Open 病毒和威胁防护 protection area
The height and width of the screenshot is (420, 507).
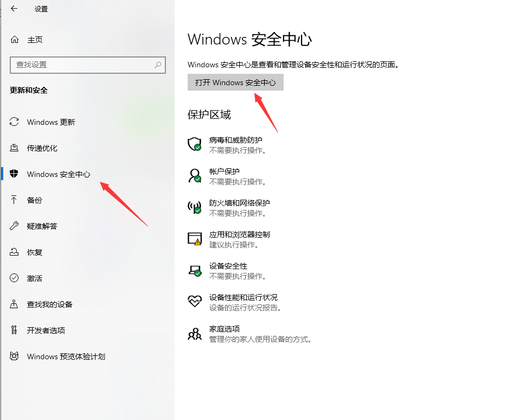coord(236,140)
